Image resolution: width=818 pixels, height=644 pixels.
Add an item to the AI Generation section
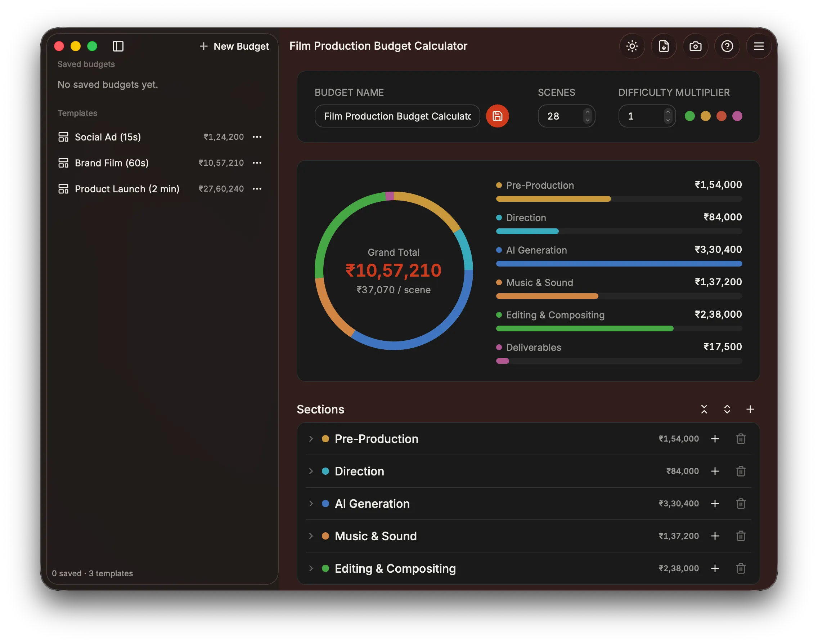coord(715,504)
